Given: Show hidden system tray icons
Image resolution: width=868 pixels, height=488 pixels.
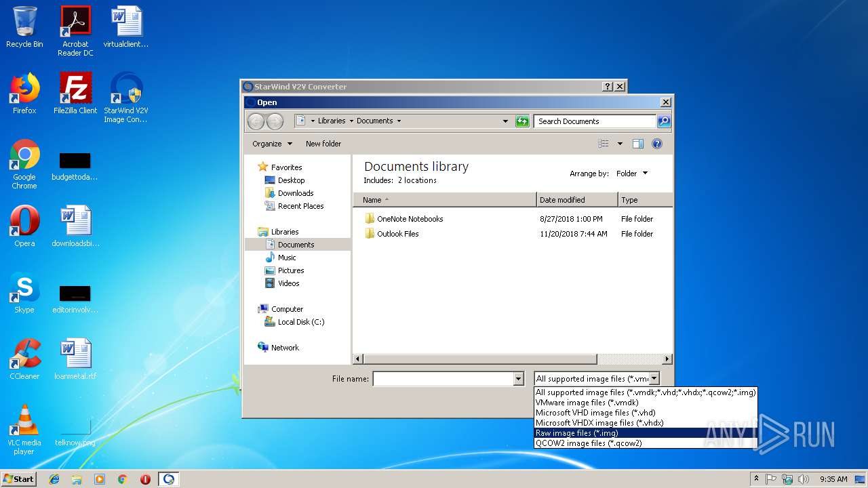Looking at the screenshot, I should click(x=756, y=479).
